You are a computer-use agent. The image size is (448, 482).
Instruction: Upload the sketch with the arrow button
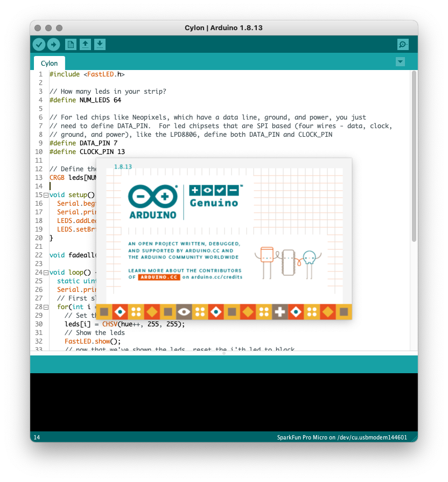tap(53, 45)
